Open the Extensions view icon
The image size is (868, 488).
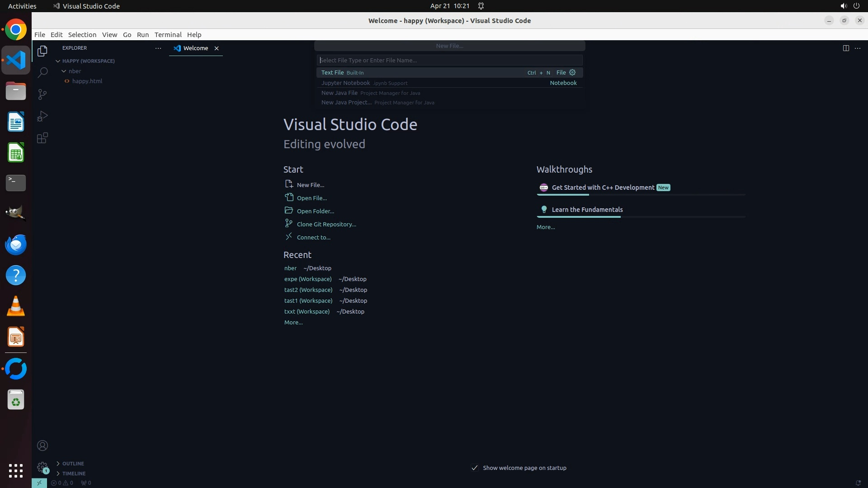pyautogui.click(x=42, y=138)
